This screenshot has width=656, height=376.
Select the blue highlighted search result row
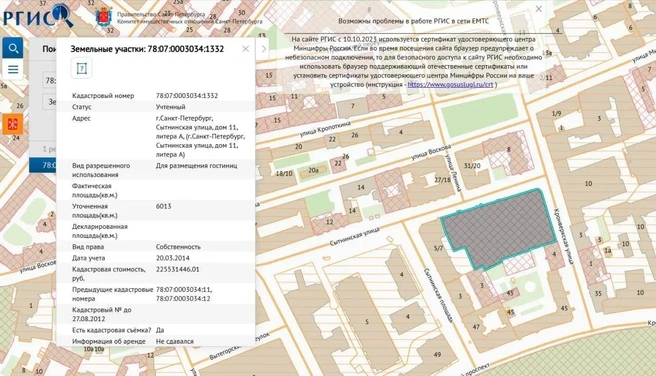pyautogui.click(x=42, y=165)
